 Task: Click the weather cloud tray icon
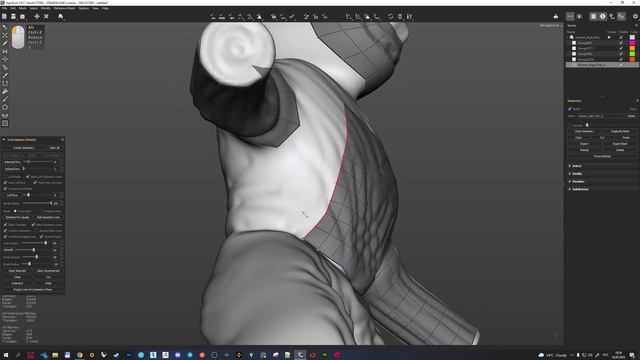(x=541, y=355)
